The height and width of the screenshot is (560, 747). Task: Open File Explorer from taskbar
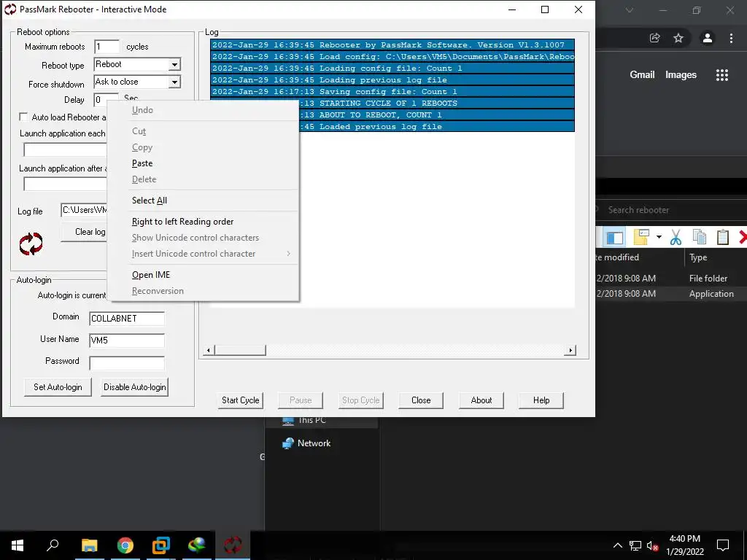pyautogui.click(x=89, y=545)
